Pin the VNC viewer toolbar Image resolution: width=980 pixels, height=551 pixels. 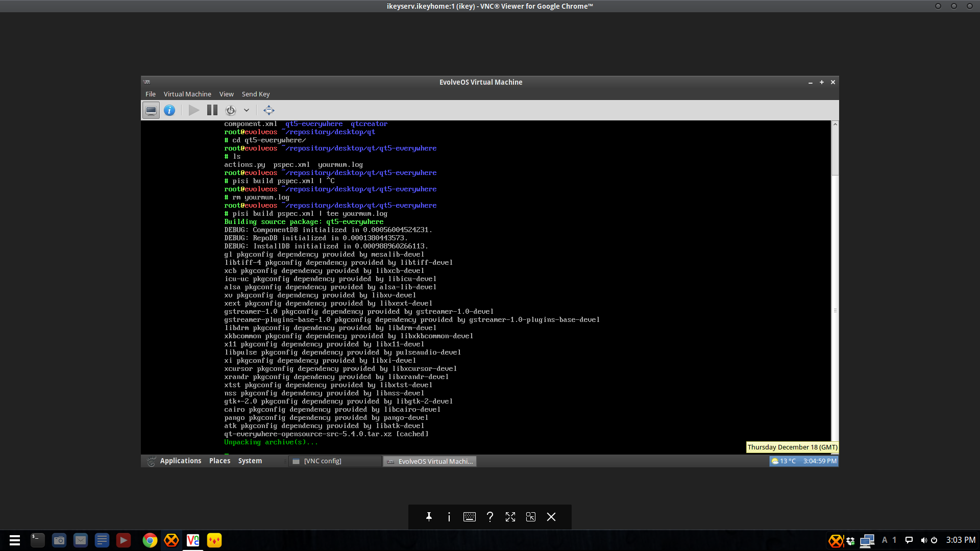point(429,517)
